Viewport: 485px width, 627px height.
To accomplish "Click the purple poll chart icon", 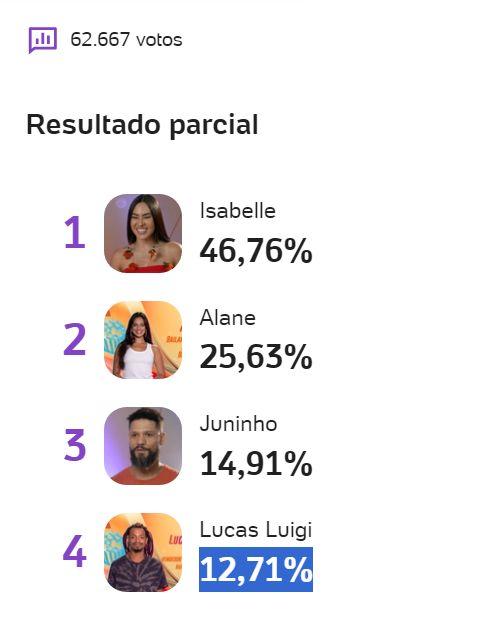I will pos(43,40).
